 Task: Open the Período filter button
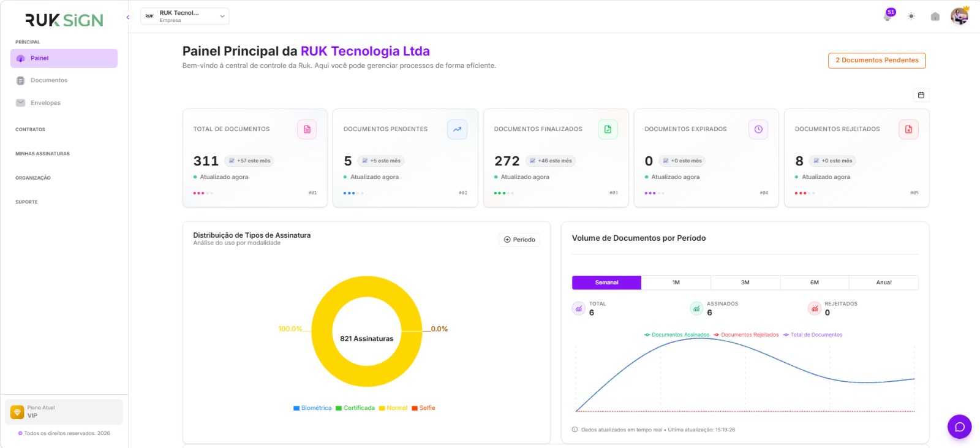point(519,240)
